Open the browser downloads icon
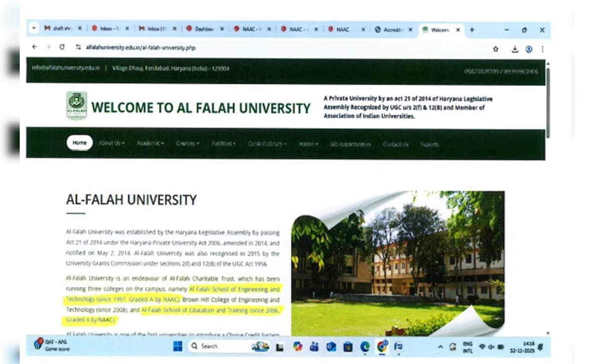The image size is (592, 364). pyautogui.click(x=515, y=49)
